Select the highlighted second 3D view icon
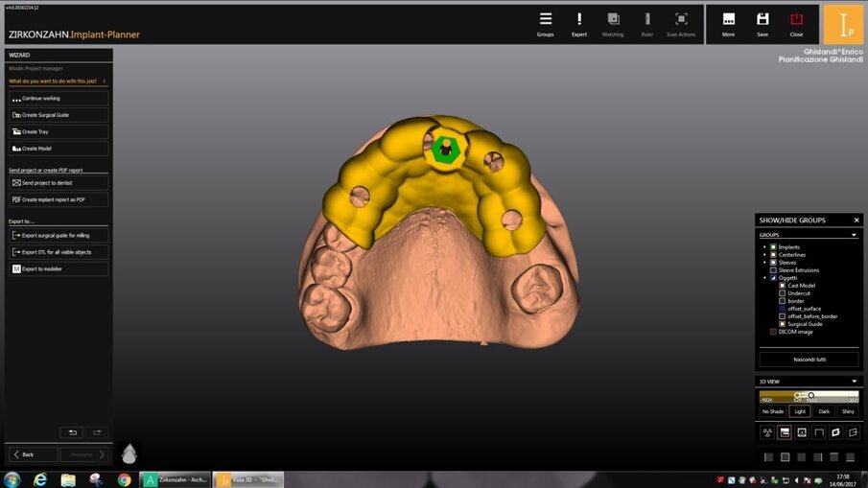Viewport: 868px width, 488px height. (785, 432)
